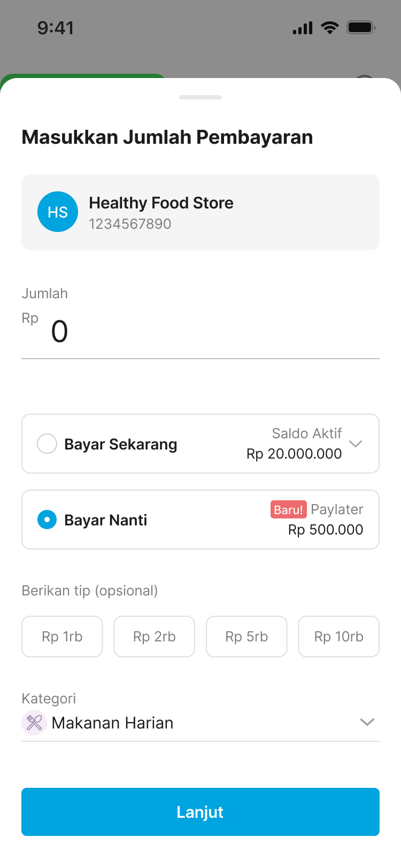Viewport: 401px width, 868px height.
Task: Tap the fork and spoon category icon
Action: [34, 723]
